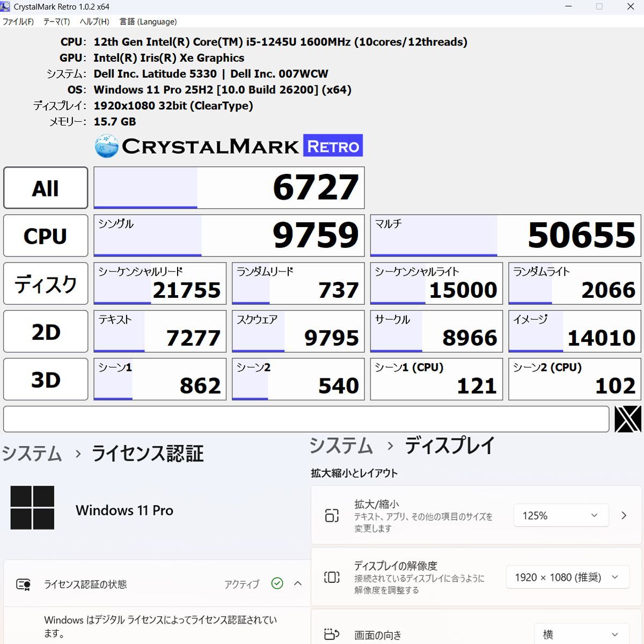
Task: Click the Dell Latitude 5330 system line
Action: pyautogui.click(x=211, y=74)
